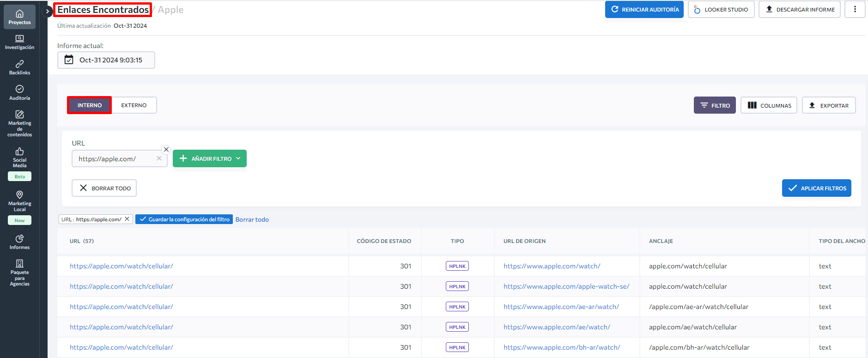Screen dimensions: 868x358
Task: Open source link https://www.apple.com/ae-ar/watch/
Action: [x=561, y=307]
